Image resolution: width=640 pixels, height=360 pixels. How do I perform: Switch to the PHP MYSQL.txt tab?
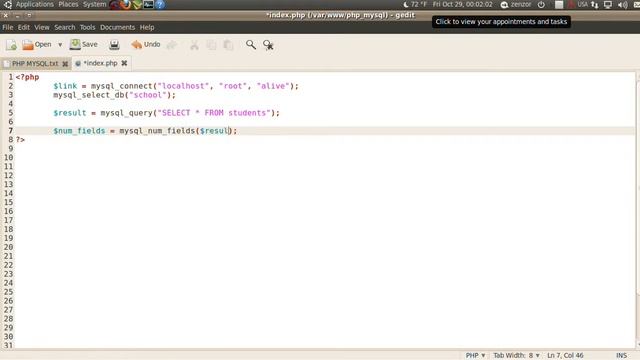pos(35,64)
